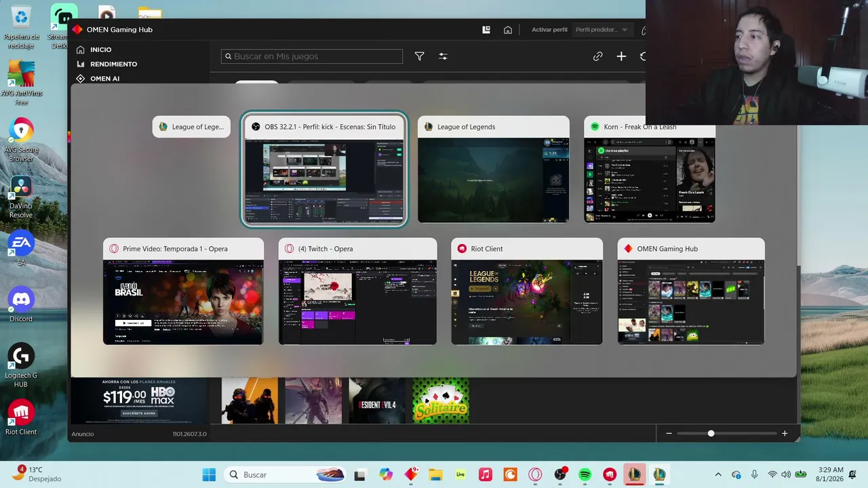Click the green Live icon on the taskbar
Viewport: 868px width, 488px height.
460,474
